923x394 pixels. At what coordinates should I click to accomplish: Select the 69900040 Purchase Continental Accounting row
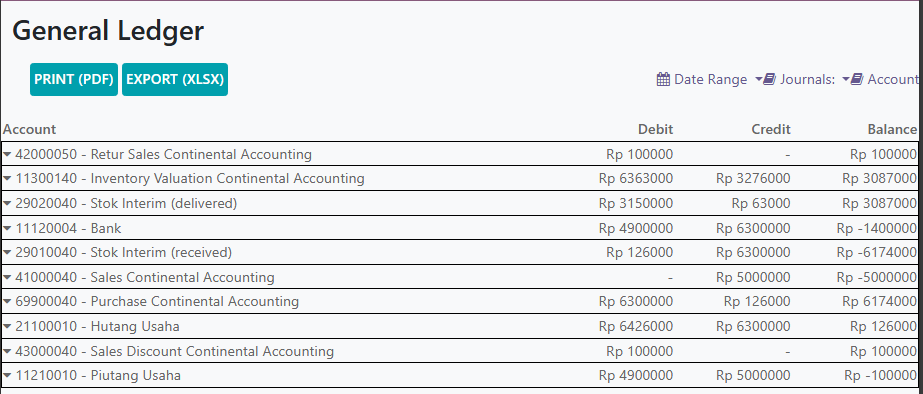point(459,302)
